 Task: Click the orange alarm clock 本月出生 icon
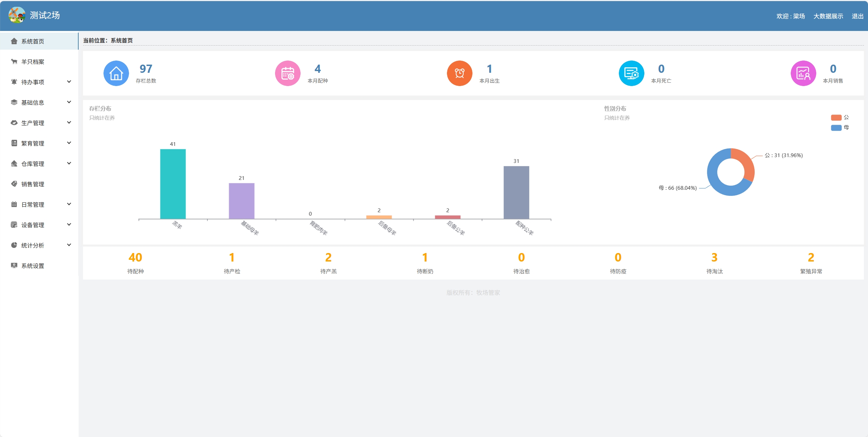pyautogui.click(x=460, y=73)
